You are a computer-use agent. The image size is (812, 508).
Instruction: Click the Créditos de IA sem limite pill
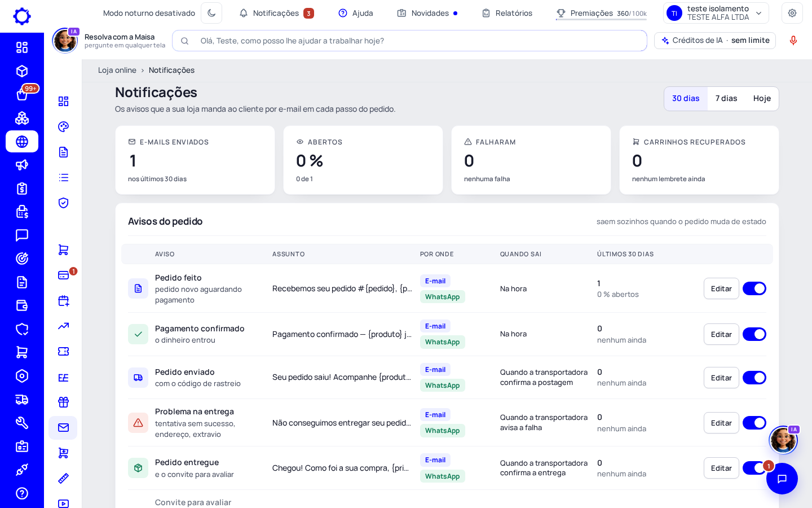[715, 41]
